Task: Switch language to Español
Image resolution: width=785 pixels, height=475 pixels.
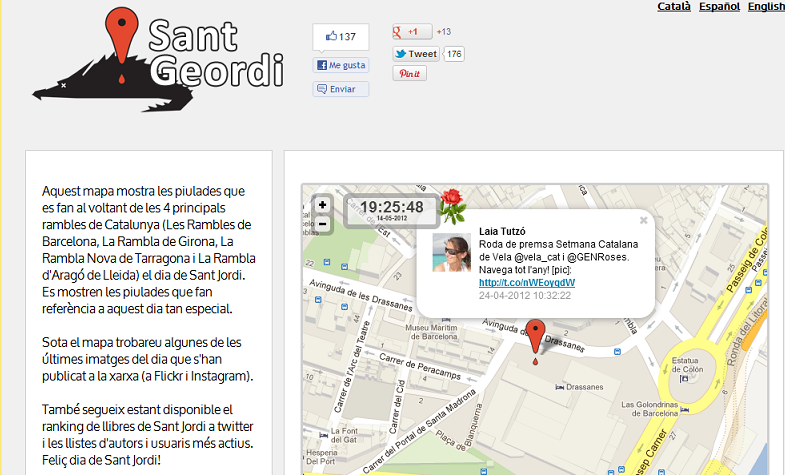Action: click(719, 7)
